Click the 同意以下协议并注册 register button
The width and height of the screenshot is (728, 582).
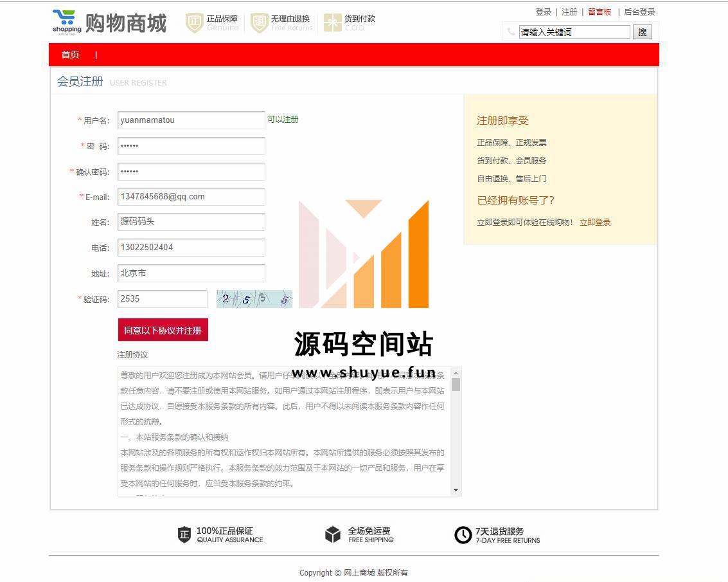click(163, 330)
